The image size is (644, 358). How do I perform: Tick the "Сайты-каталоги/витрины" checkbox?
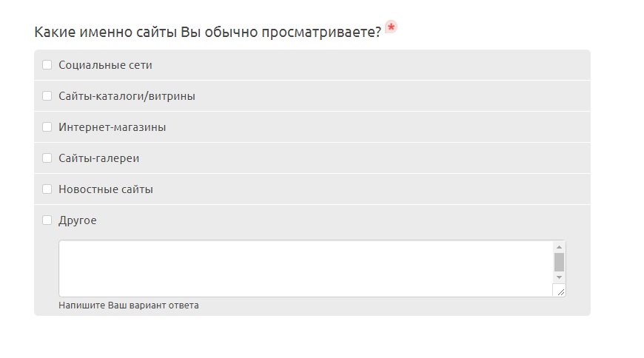pos(47,96)
